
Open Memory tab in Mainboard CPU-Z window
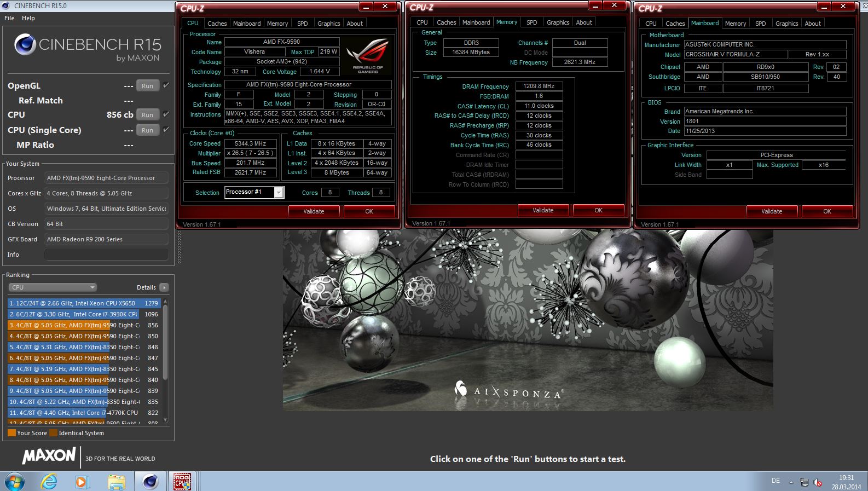click(735, 24)
